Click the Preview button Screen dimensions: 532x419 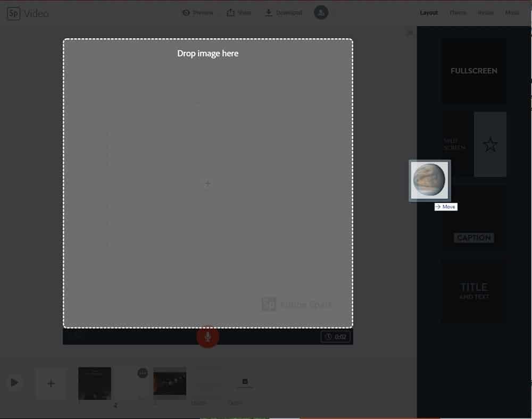coord(198,12)
